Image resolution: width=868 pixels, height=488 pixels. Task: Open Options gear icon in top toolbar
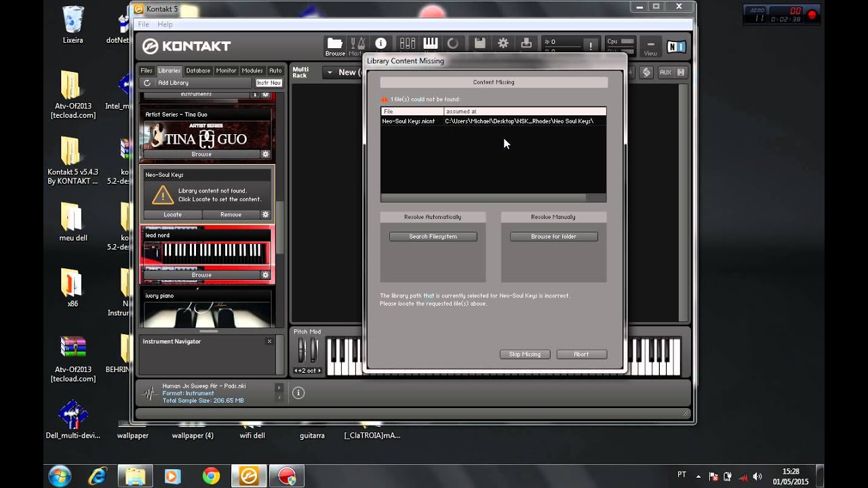click(503, 43)
